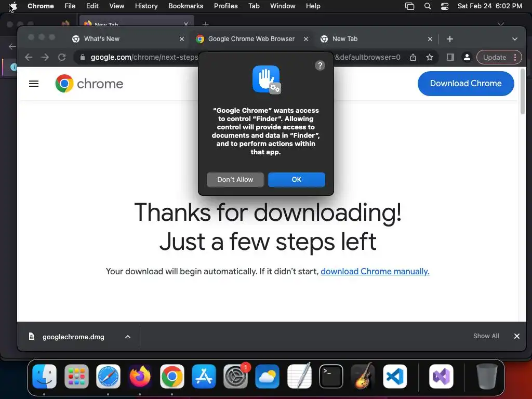This screenshot has height=399, width=532.
Task: Open the hamburger menu on Chrome page
Action: click(34, 84)
